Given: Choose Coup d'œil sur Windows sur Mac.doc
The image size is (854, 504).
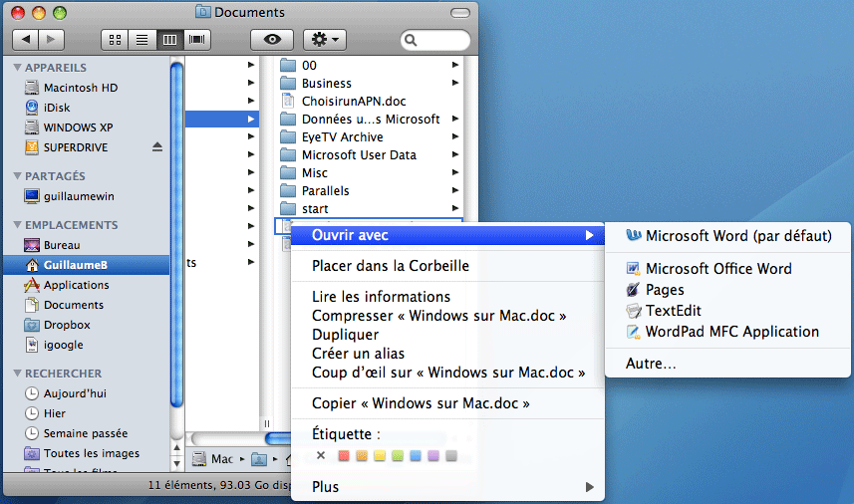Looking at the screenshot, I should [447, 373].
